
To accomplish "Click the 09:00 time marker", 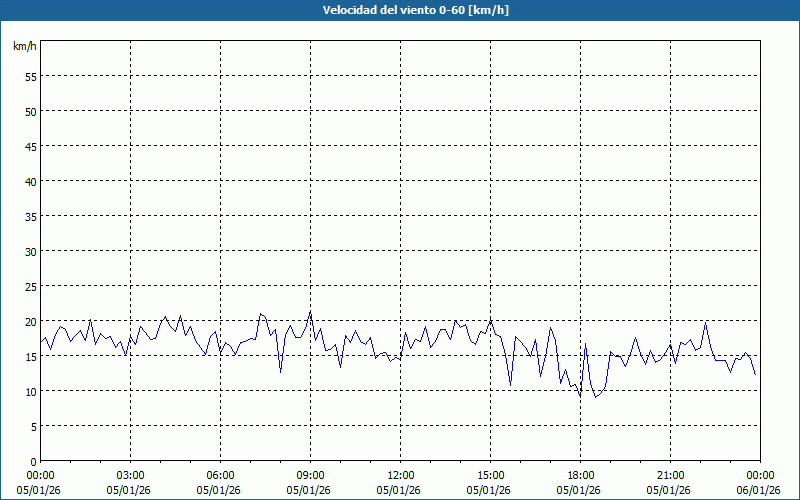I will point(311,475).
